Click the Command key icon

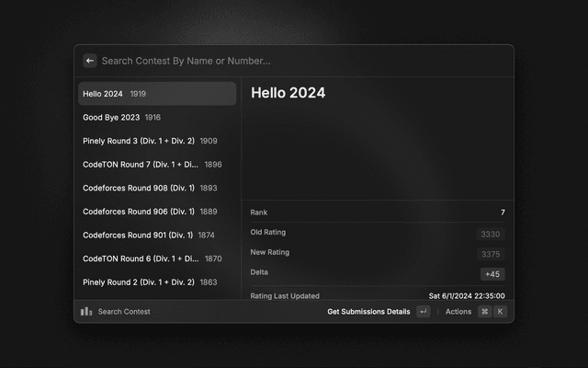coord(484,312)
